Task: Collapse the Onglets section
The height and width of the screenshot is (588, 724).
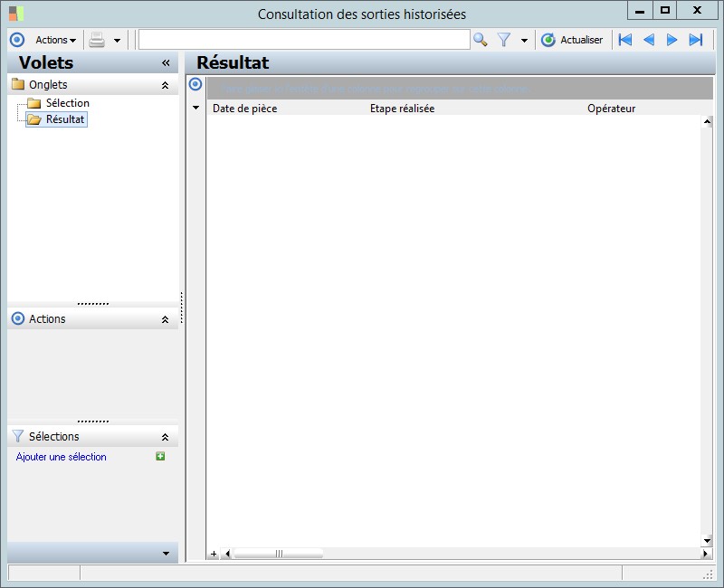Action: 165,85
